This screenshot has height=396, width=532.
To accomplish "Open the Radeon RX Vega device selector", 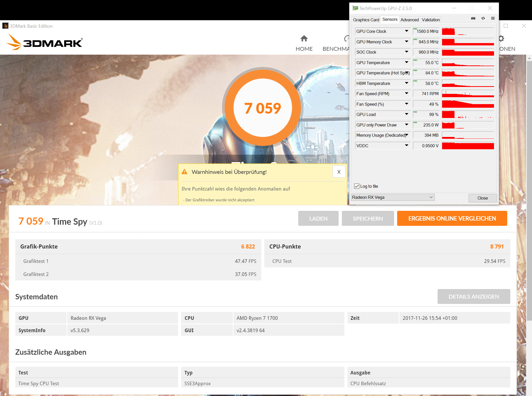I will tap(393, 197).
